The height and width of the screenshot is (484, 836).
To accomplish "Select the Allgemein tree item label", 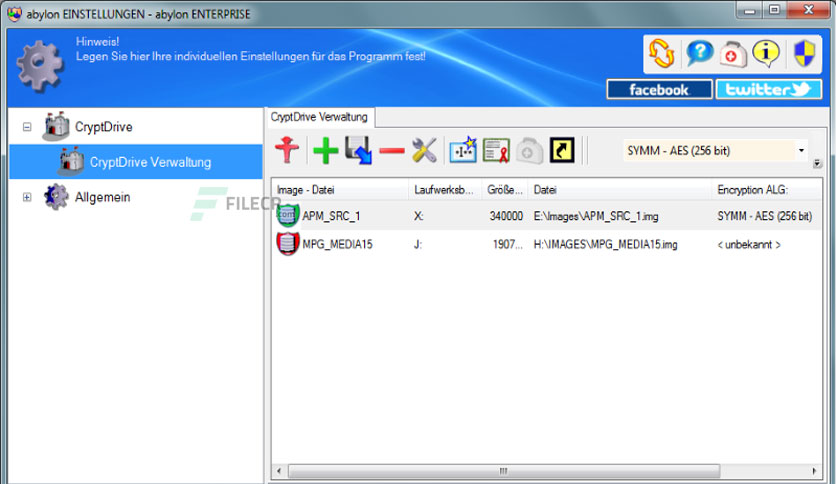I will [x=102, y=197].
